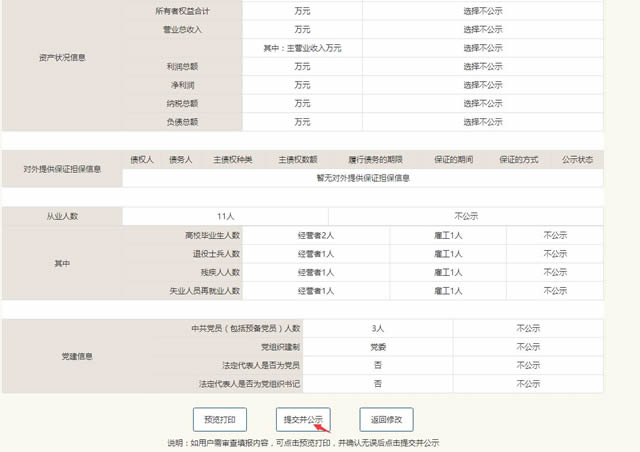This screenshot has width=640, height=452.
Task: Click the 党委 value cell
Action: tap(378, 347)
